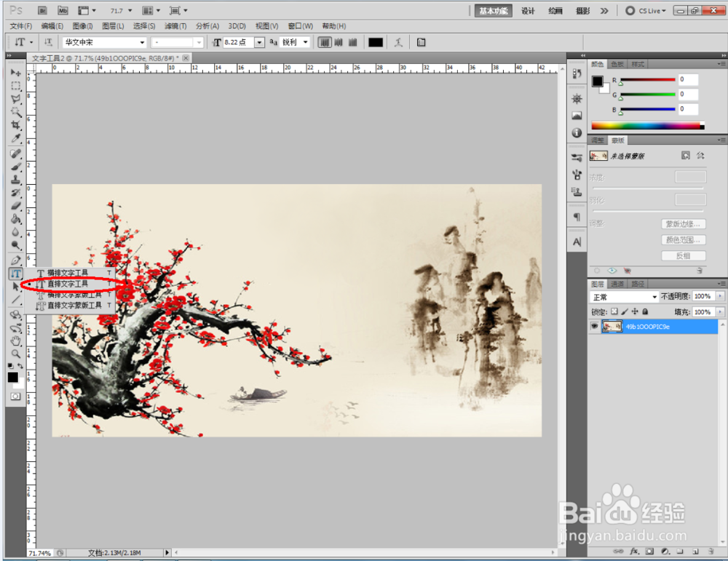Choose 横排文字工具 from the flyout
This screenshot has width=728, height=561.
coord(67,272)
